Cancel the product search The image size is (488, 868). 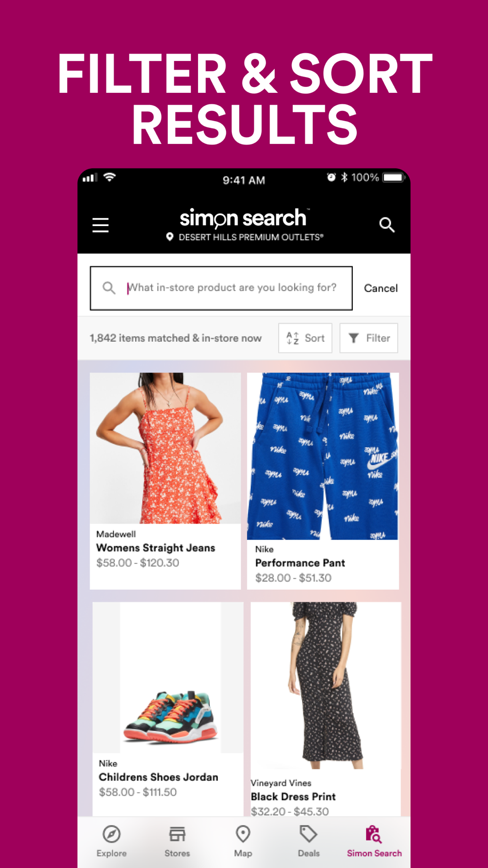click(381, 288)
